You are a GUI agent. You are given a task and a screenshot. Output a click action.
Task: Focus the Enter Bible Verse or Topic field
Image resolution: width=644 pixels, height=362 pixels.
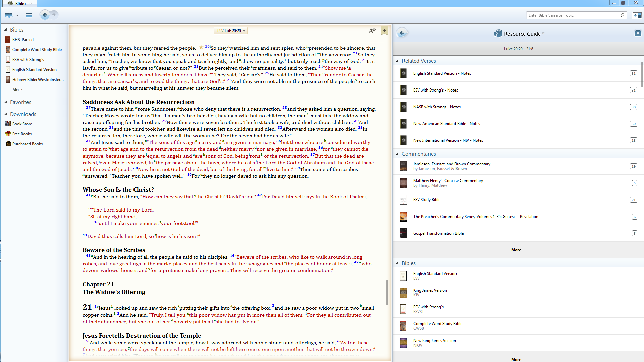tap(573, 15)
